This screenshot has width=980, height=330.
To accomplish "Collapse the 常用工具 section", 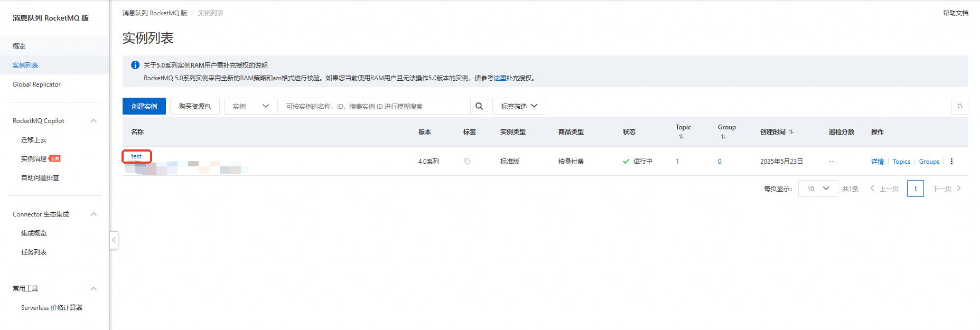I will [x=94, y=289].
